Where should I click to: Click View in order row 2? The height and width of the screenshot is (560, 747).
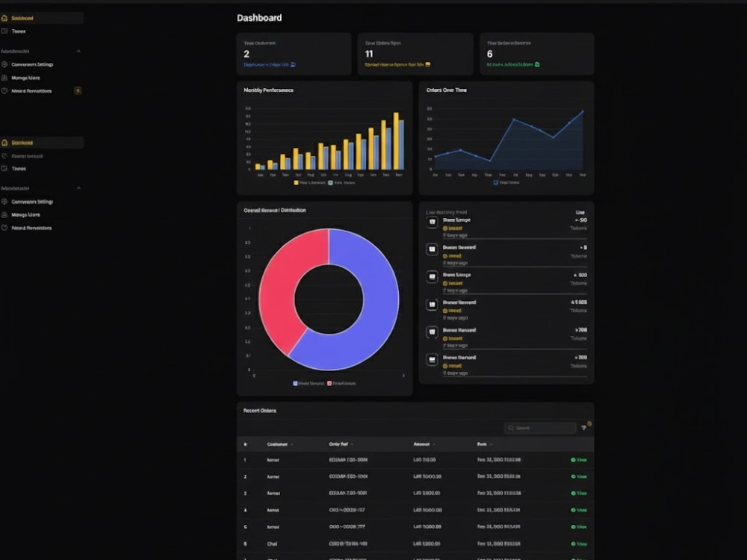coord(579,476)
